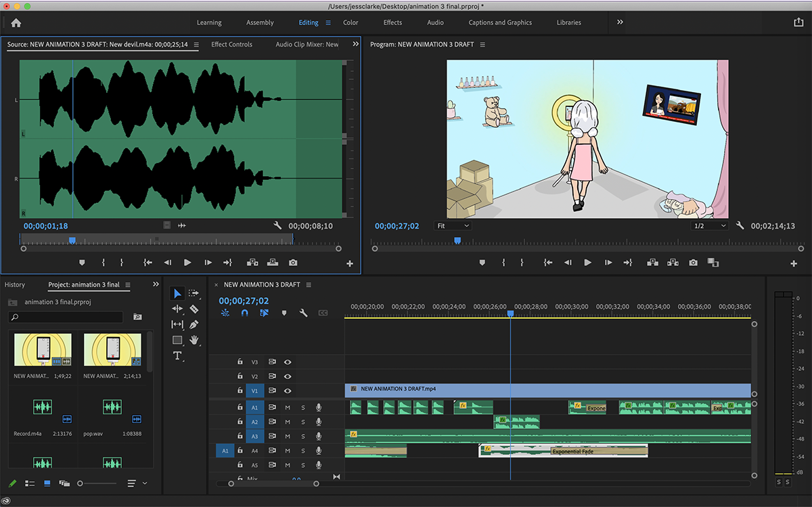Open Fit zoom level dropdown
Viewport: 812px width, 507px height.
pyautogui.click(x=453, y=225)
